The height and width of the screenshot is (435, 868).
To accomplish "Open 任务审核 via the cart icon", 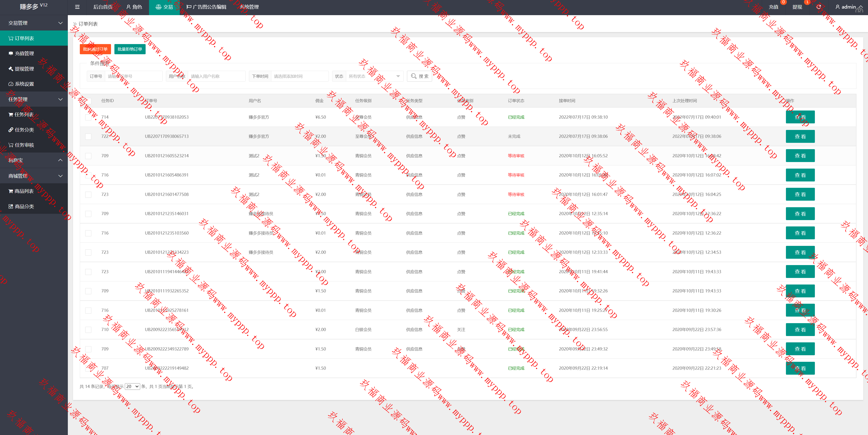I will coord(11,145).
